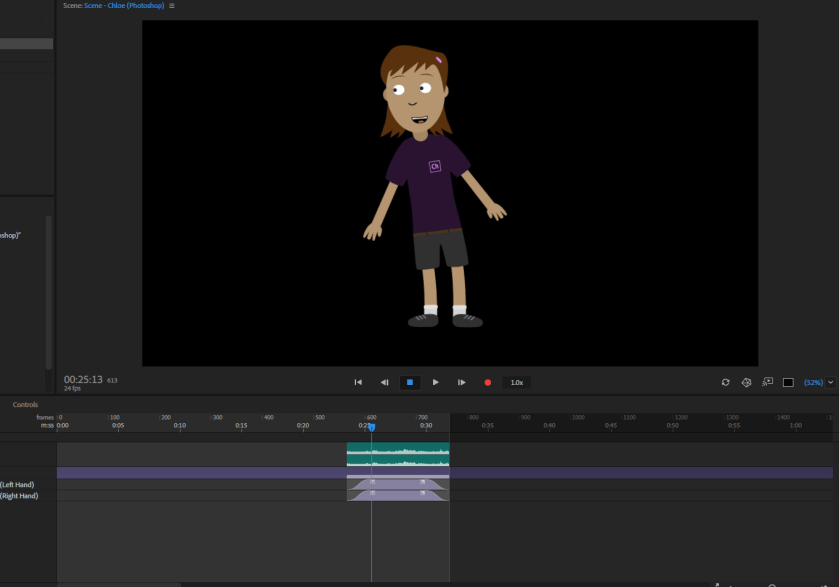
Task: Step forward one frame
Action: tap(461, 382)
